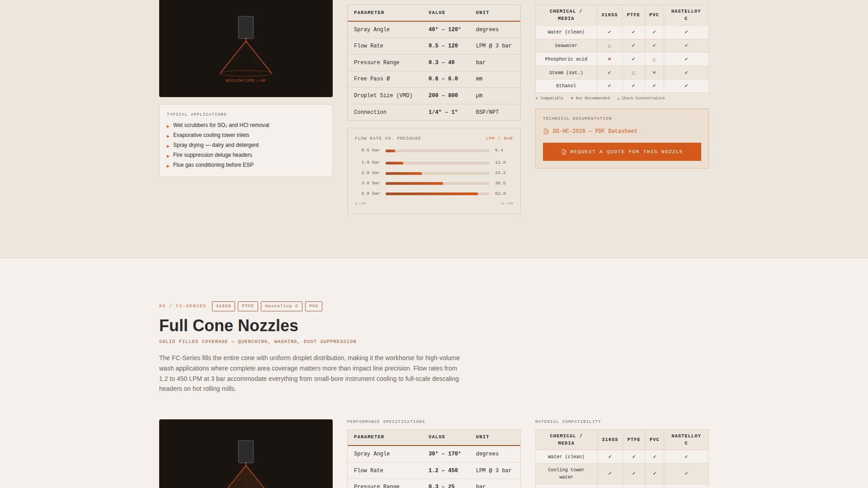Toggle the Seawater compatibility check under PVC
Image resolution: width=868 pixels, height=488 pixels.
tap(654, 46)
